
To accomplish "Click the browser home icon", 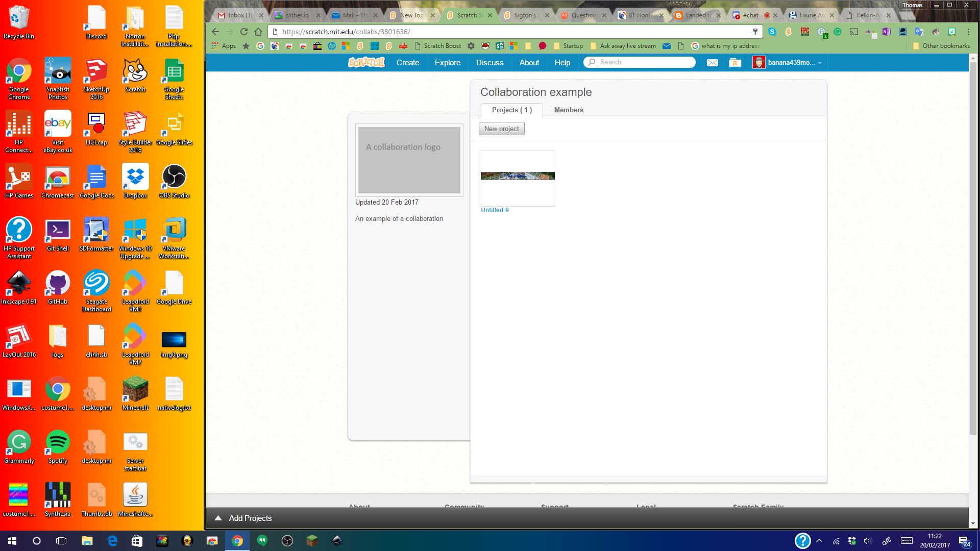I will click(258, 32).
